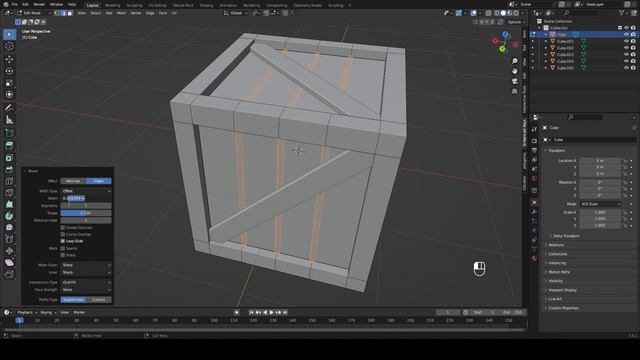640x360 pixels.
Task: Open the Intersection Type Grid Fill dropdown
Action: coord(86,282)
